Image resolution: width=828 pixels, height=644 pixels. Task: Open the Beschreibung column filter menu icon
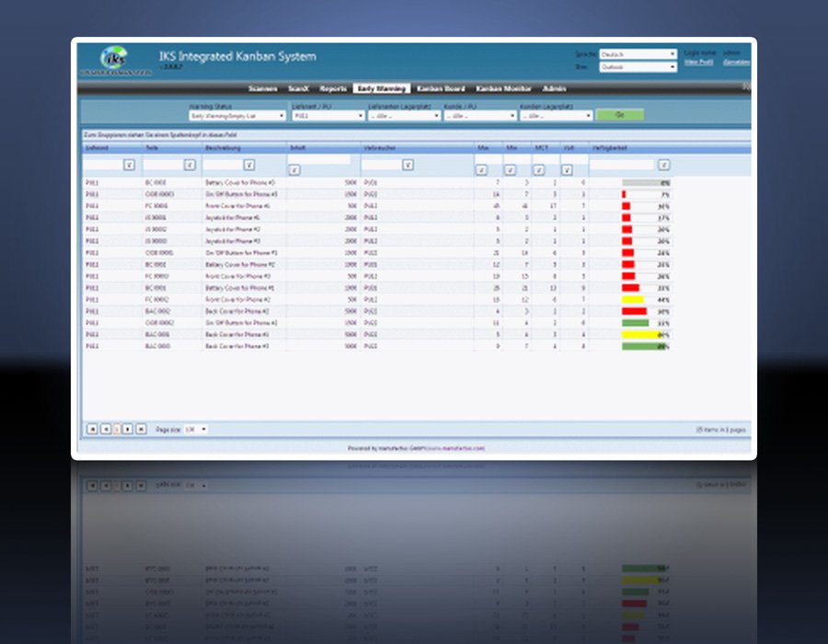pos(249,166)
